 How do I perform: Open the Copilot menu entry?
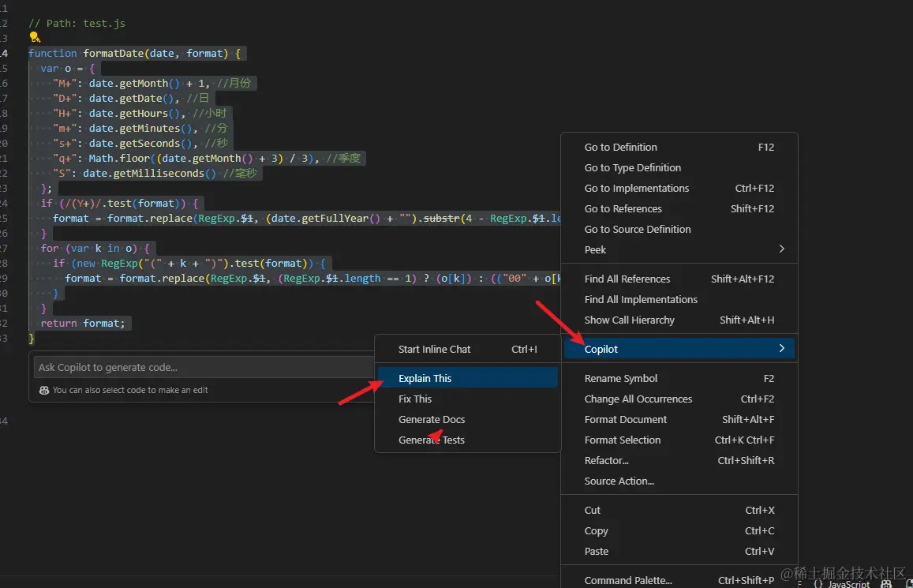point(679,349)
